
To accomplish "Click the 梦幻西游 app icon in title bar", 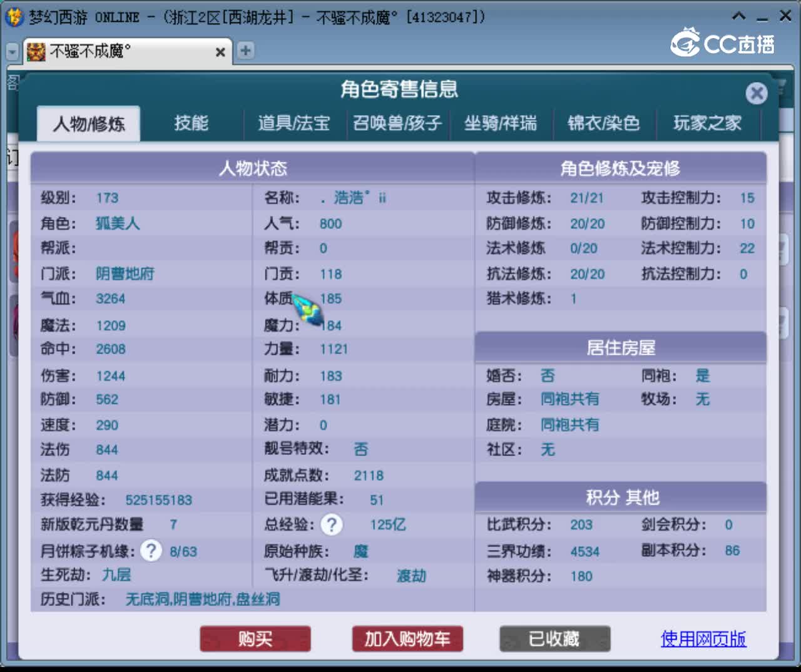I will (x=13, y=17).
